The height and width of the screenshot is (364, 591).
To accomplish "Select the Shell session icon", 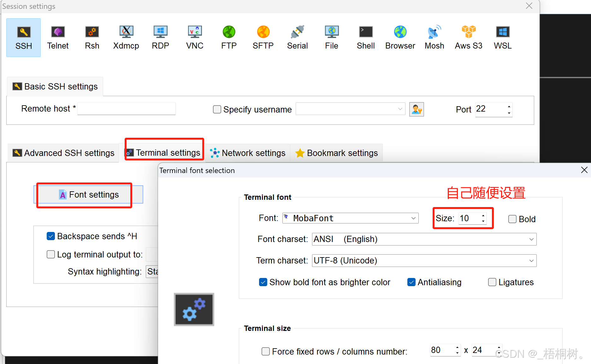I will (x=366, y=38).
